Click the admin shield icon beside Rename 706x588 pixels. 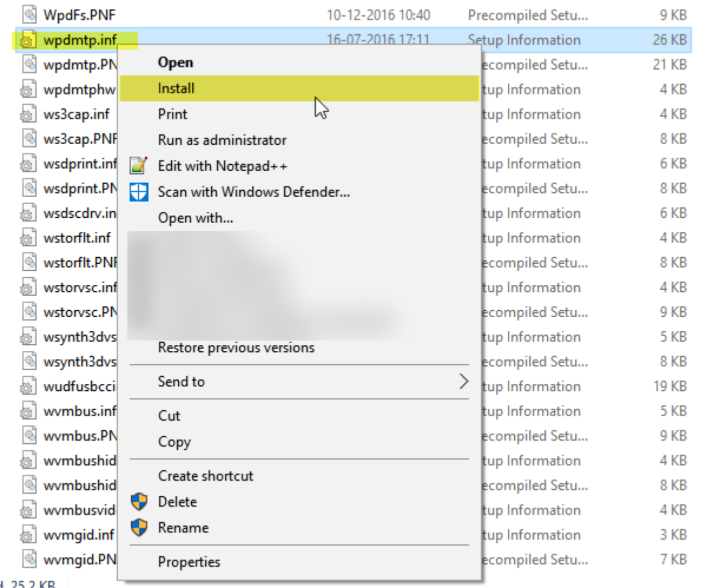click(138, 527)
